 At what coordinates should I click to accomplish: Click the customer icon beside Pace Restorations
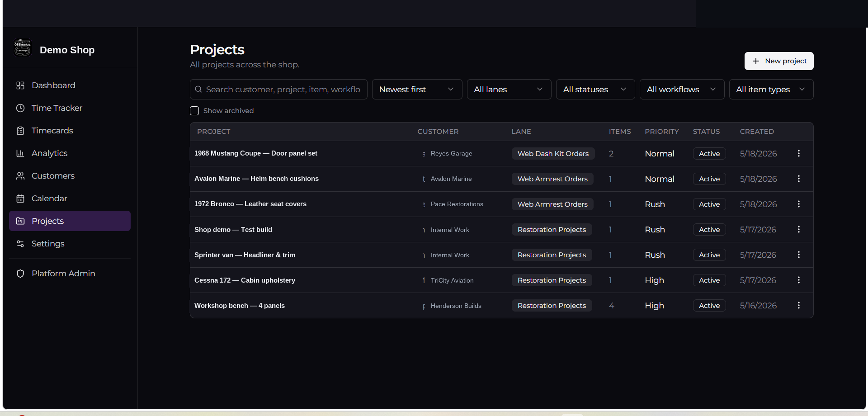click(424, 204)
